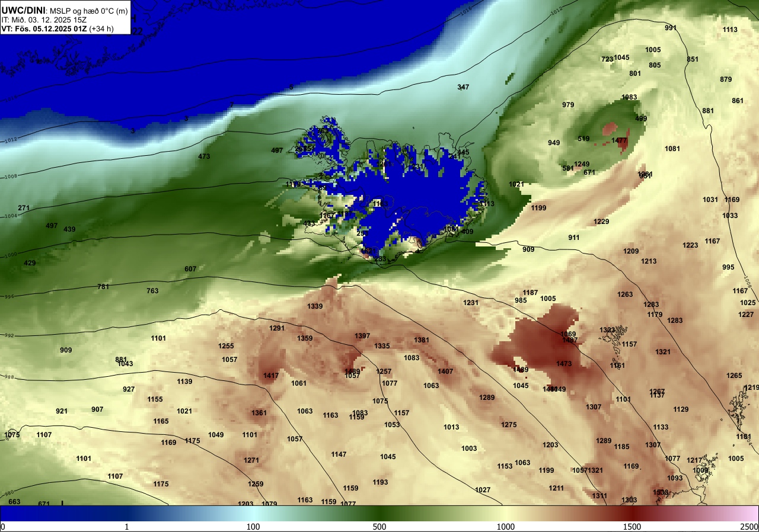
Task: Click the height value '911'
Action: coord(574,238)
